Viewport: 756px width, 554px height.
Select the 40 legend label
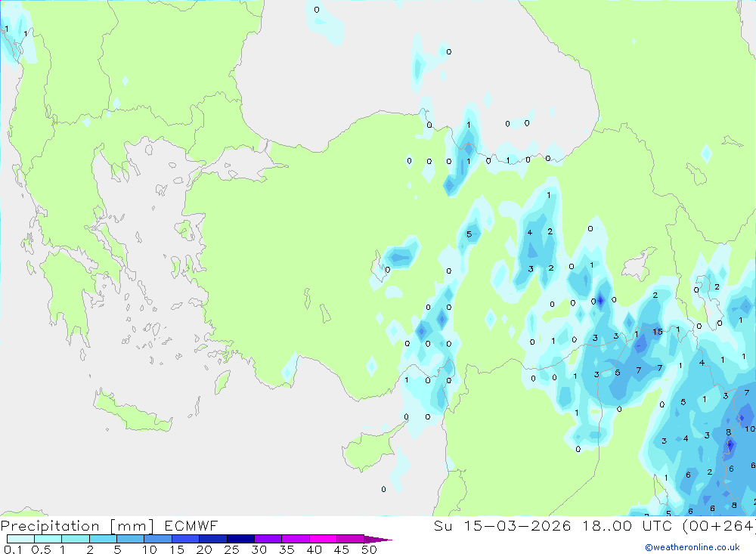[314, 549]
